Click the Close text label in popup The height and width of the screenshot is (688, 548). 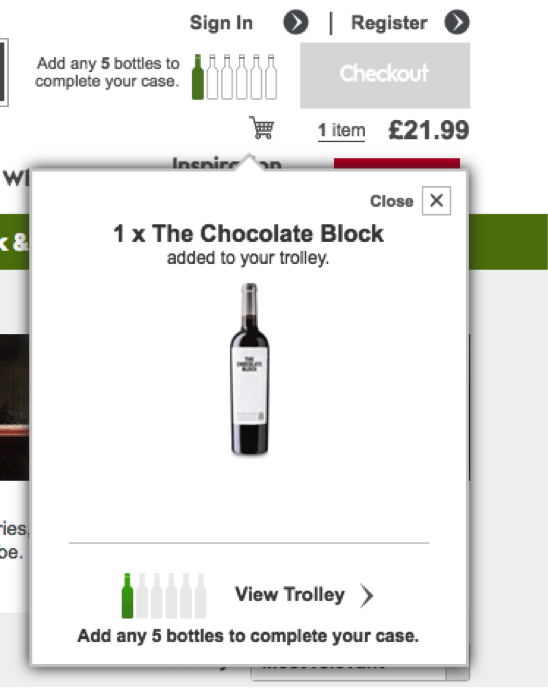point(392,201)
